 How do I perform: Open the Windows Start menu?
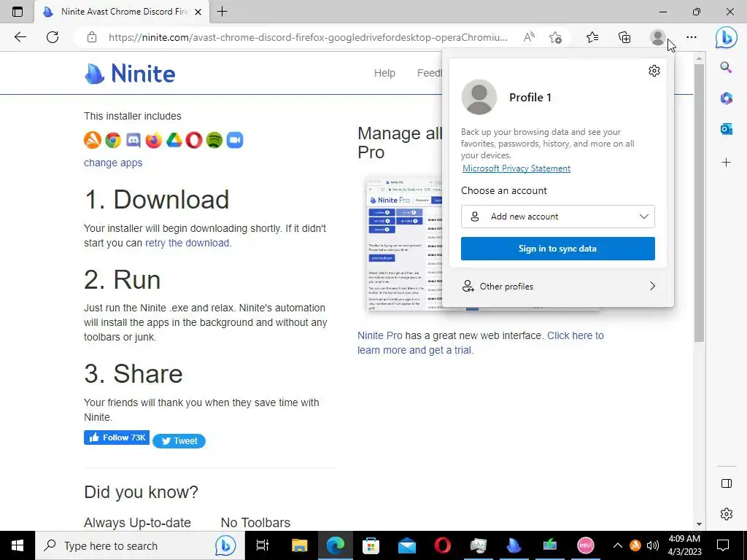[18, 545]
